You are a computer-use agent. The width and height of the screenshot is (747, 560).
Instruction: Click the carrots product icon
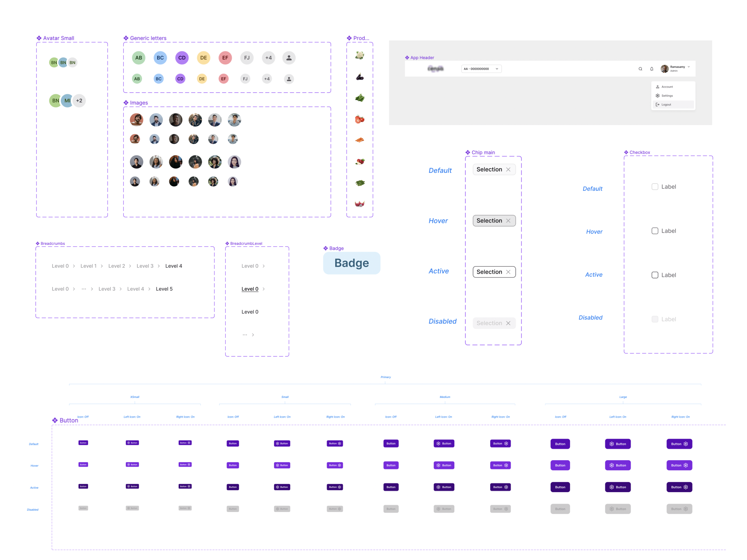360,140
